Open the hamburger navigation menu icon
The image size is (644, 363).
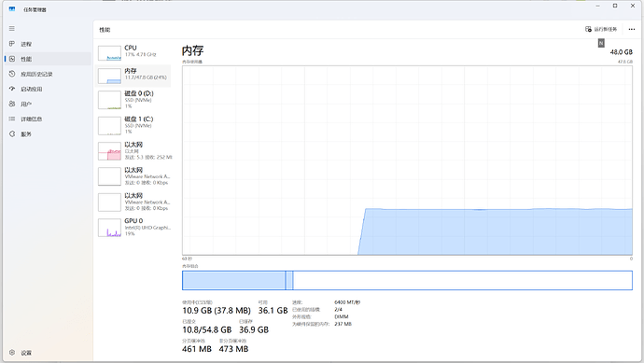pos(12,28)
